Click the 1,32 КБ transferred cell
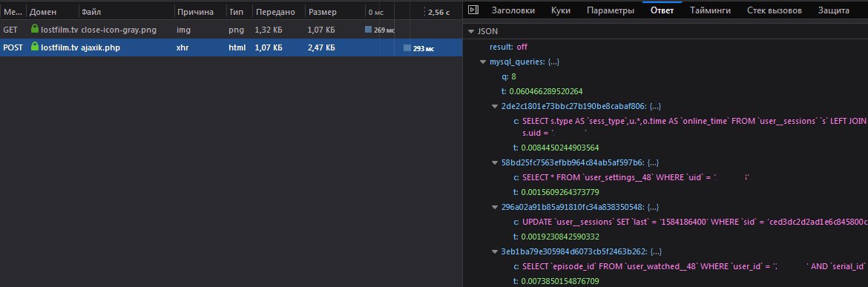This screenshot has height=287, width=868. click(269, 30)
